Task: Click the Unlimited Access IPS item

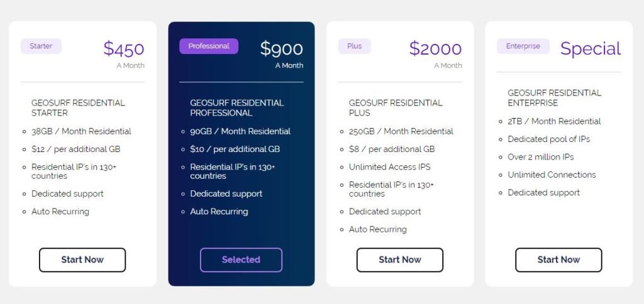Action: [x=390, y=167]
